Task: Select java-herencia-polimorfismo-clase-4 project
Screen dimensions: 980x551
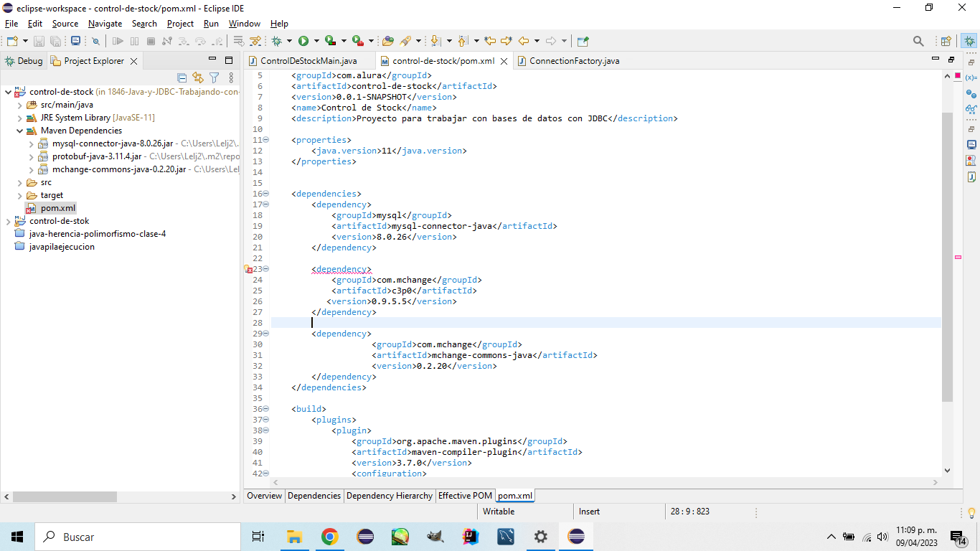Action: (x=97, y=234)
